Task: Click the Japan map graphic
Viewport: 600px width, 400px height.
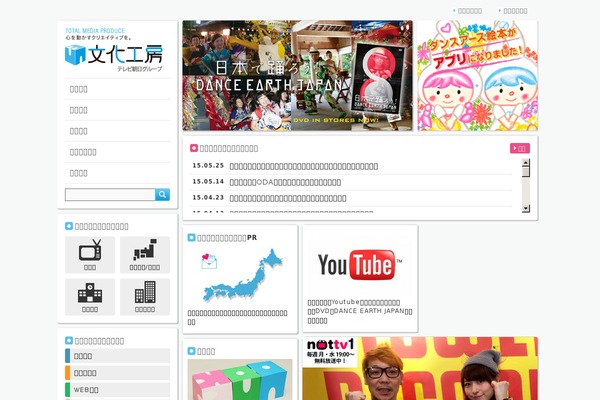Action: click(242, 275)
